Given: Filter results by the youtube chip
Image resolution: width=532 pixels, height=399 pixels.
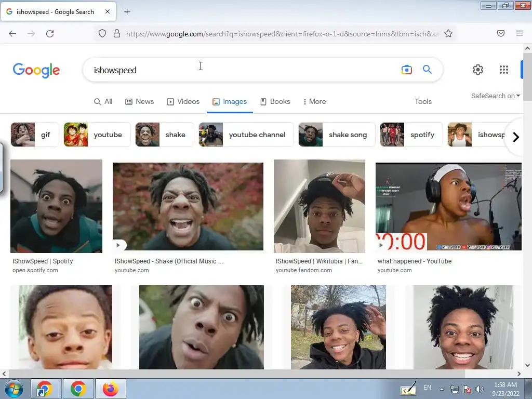Looking at the screenshot, I should tap(97, 135).
